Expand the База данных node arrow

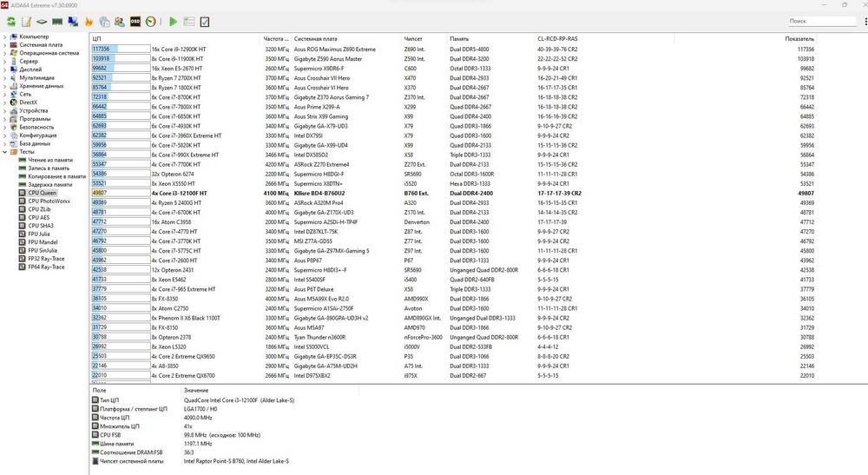[x=4, y=143]
